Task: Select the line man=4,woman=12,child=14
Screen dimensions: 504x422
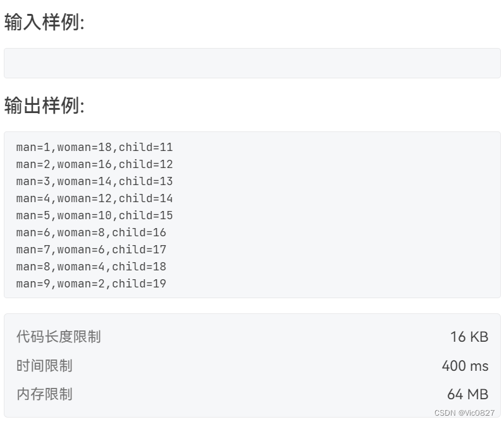Action: 94,198
